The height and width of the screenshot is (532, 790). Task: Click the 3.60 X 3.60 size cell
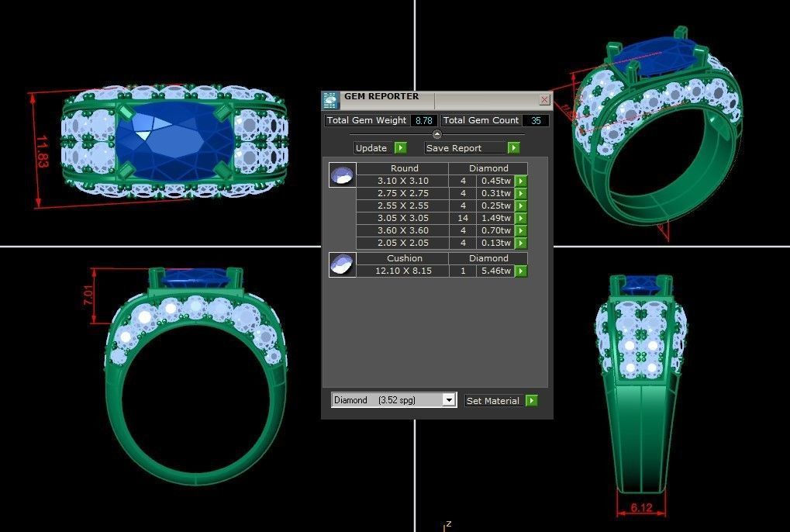(x=403, y=231)
